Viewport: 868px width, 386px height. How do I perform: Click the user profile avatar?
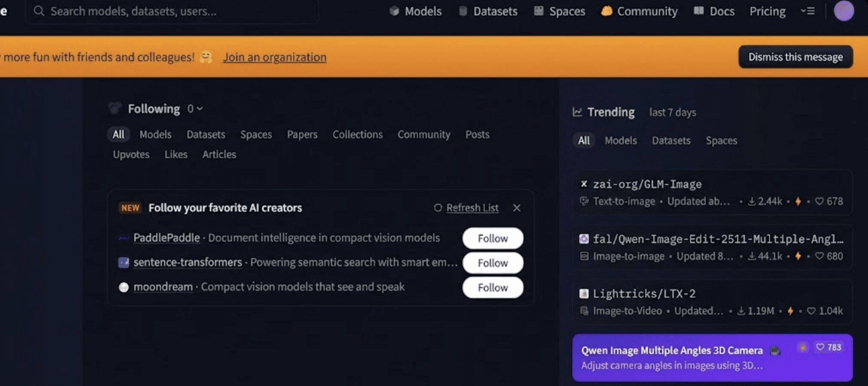844,11
